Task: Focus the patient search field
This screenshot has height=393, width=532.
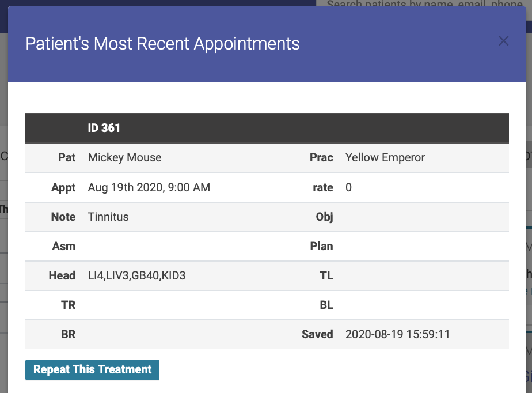Action: pos(424,3)
